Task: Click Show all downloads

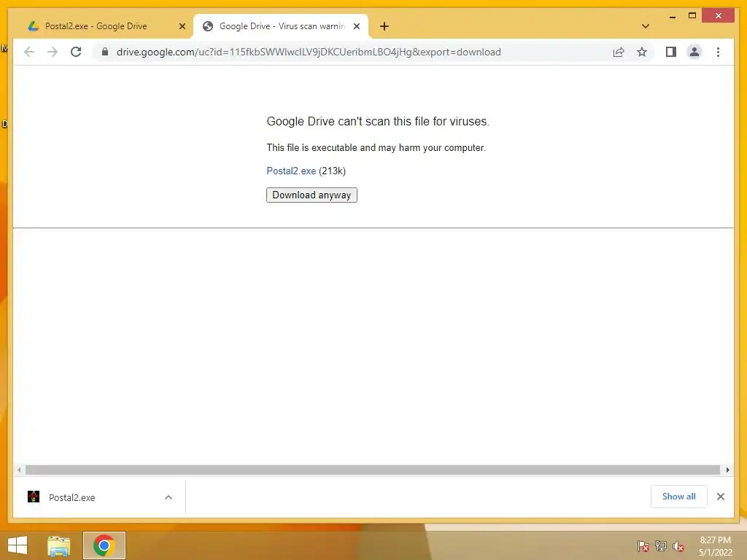Action: tap(679, 497)
